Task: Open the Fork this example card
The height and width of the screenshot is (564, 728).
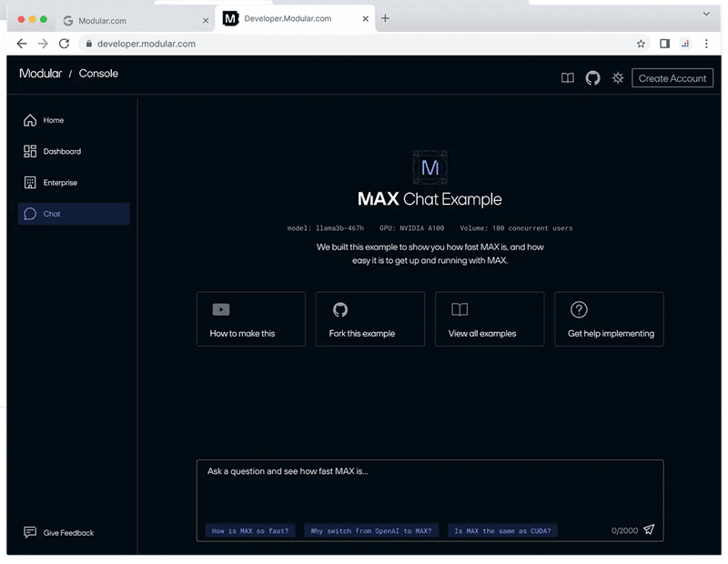Action: (370, 319)
